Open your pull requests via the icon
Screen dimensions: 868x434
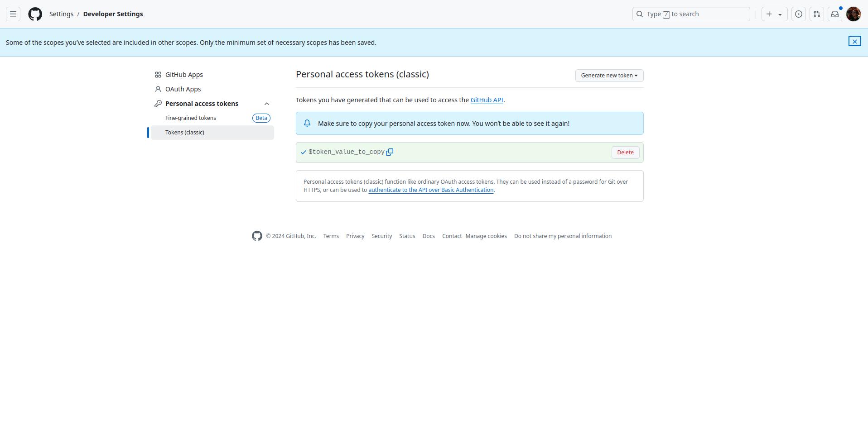(817, 14)
